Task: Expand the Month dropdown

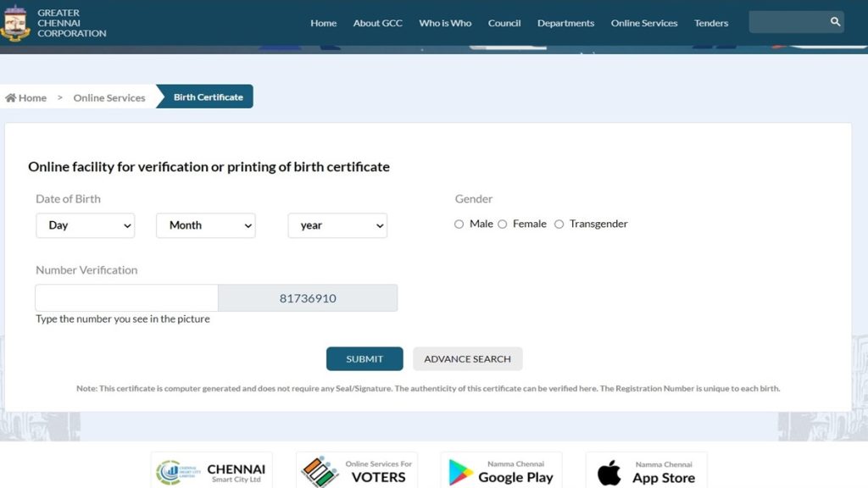Action: pos(205,225)
